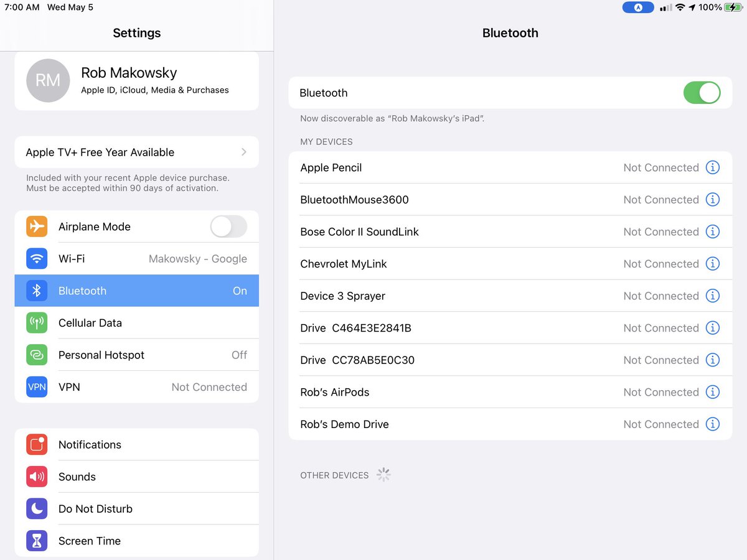View info for Rob's Demo Drive
747x560 pixels.
[x=713, y=424]
